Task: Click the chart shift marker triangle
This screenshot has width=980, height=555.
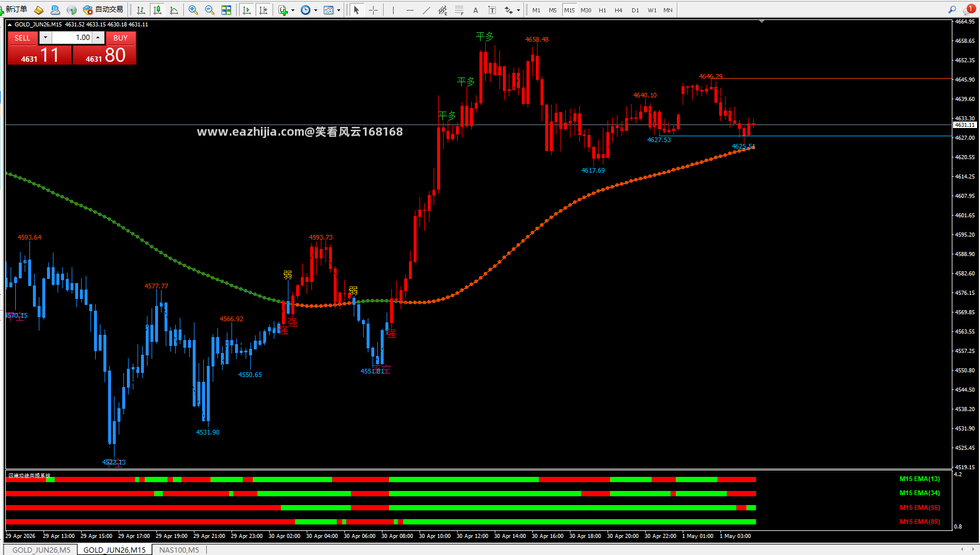Action: click(761, 21)
